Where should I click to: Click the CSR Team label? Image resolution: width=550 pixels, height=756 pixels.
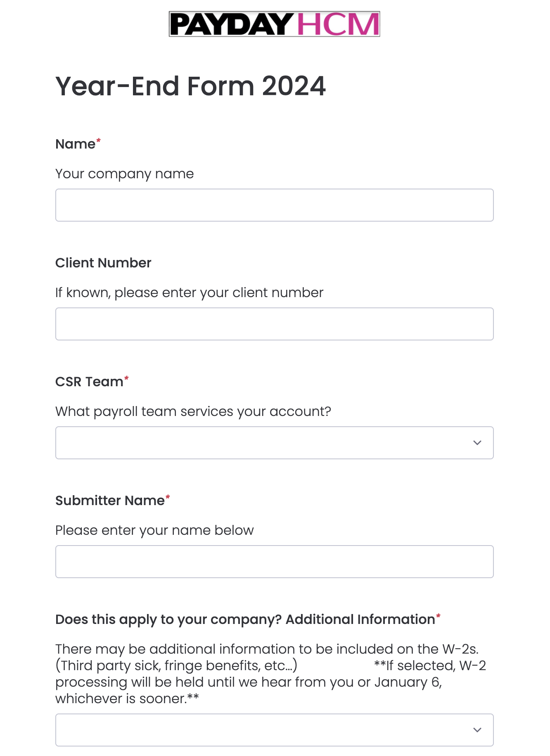click(89, 382)
